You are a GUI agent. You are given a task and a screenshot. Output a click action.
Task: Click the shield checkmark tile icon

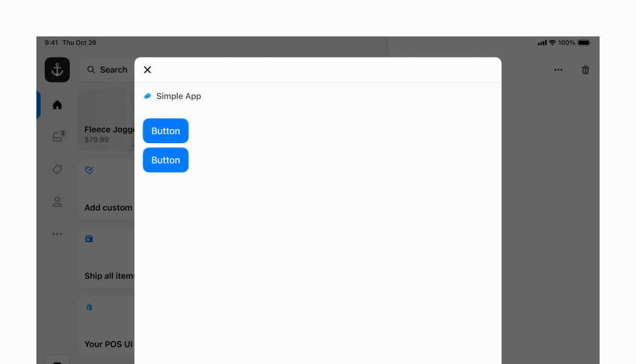tap(89, 170)
